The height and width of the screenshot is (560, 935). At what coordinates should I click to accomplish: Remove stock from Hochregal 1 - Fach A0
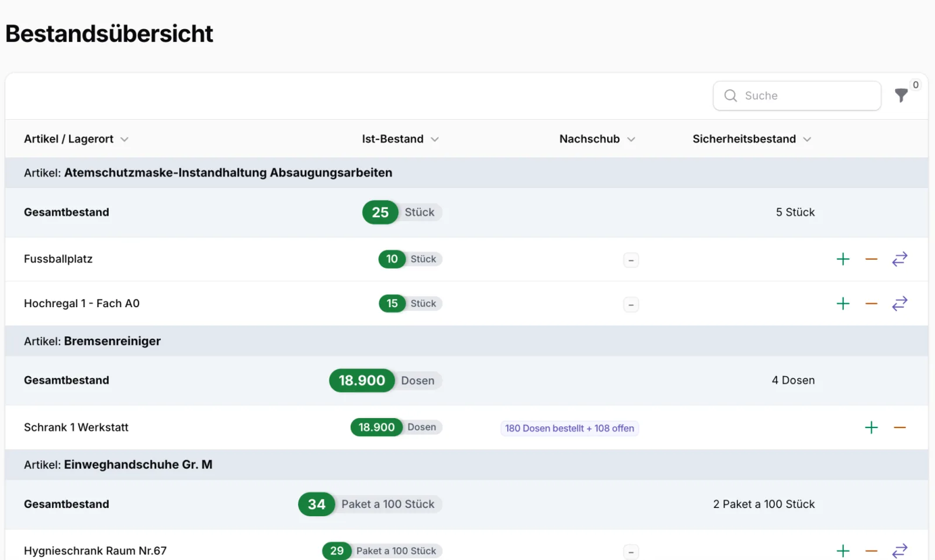tap(871, 304)
